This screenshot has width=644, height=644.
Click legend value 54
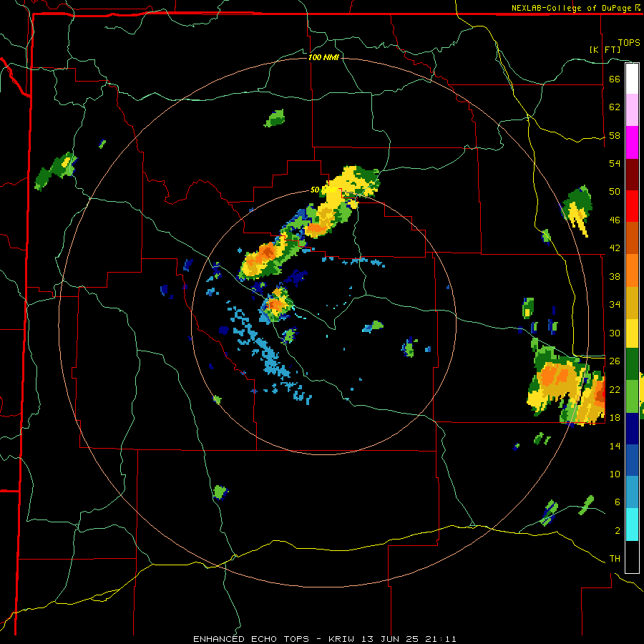(615, 163)
